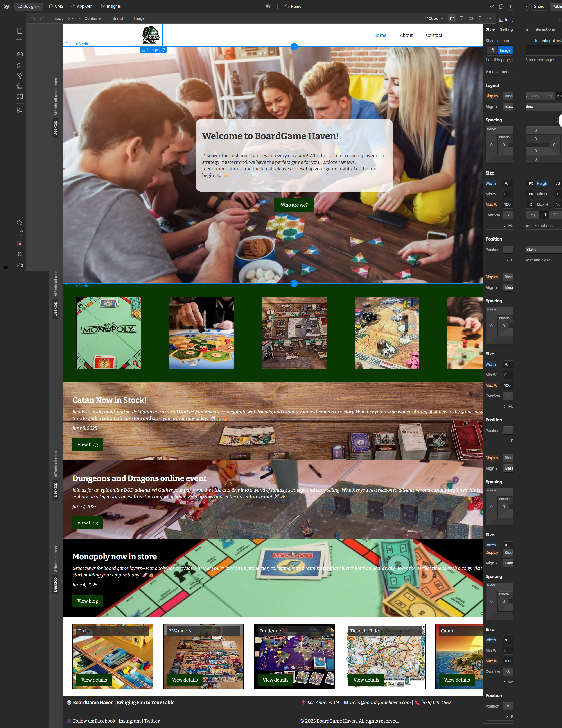562x728 pixels.
Task: Open the Webflow logo menu
Action: (7, 6)
